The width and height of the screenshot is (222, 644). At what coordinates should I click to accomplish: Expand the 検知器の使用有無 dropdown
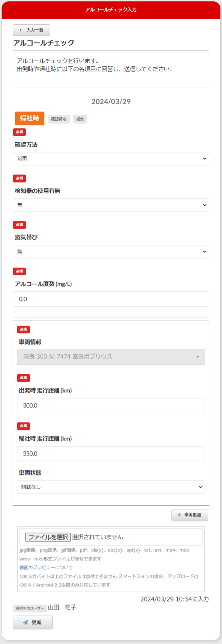(x=111, y=205)
